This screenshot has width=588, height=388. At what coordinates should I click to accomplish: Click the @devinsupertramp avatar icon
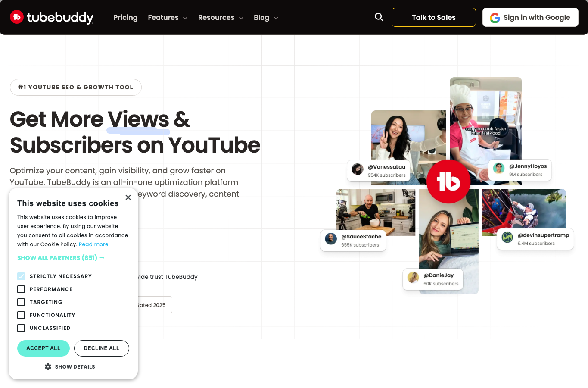point(507,237)
